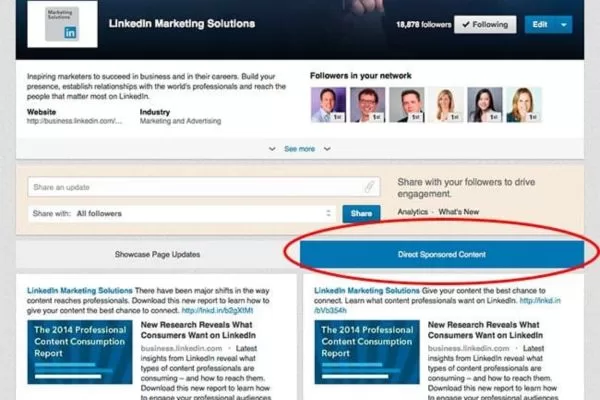Viewport: 600px width, 400px height.
Task: Click the See more link
Action: coord(299,149)
